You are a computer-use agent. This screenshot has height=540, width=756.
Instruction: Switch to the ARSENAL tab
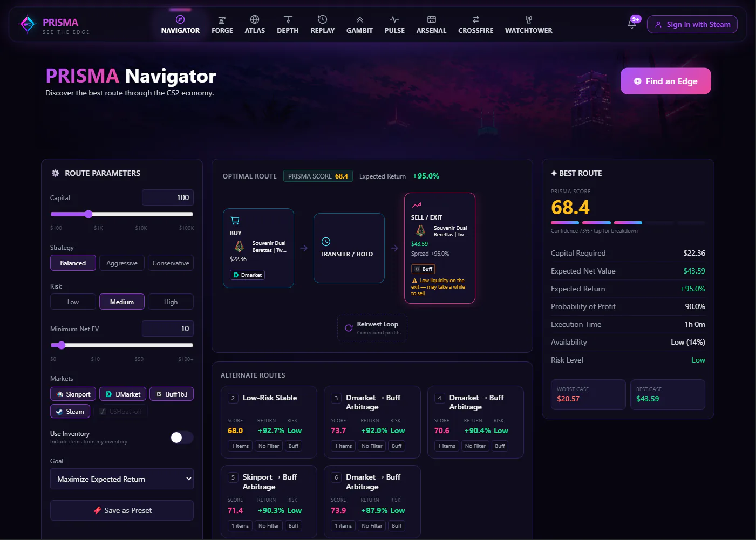point(431,25)
